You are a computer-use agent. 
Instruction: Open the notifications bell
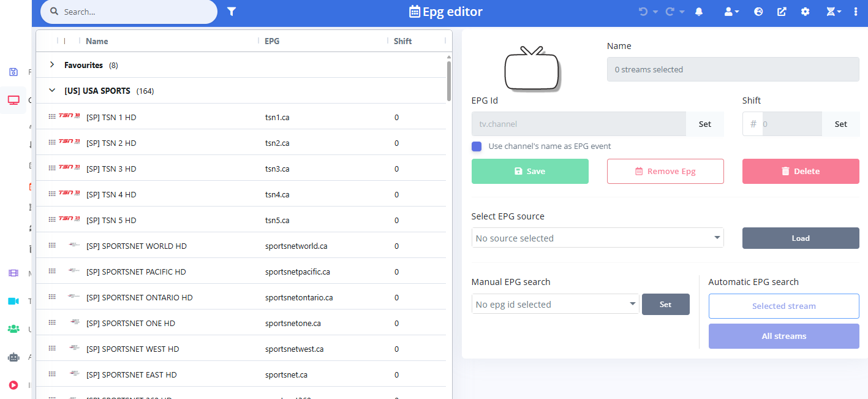click(x=699, y=11)
